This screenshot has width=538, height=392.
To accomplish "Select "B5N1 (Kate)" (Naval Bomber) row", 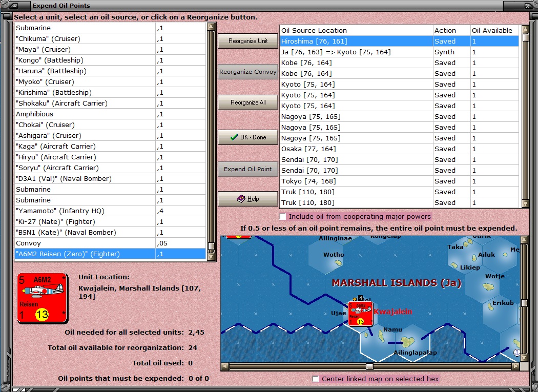I will click(x=110, y=233).
